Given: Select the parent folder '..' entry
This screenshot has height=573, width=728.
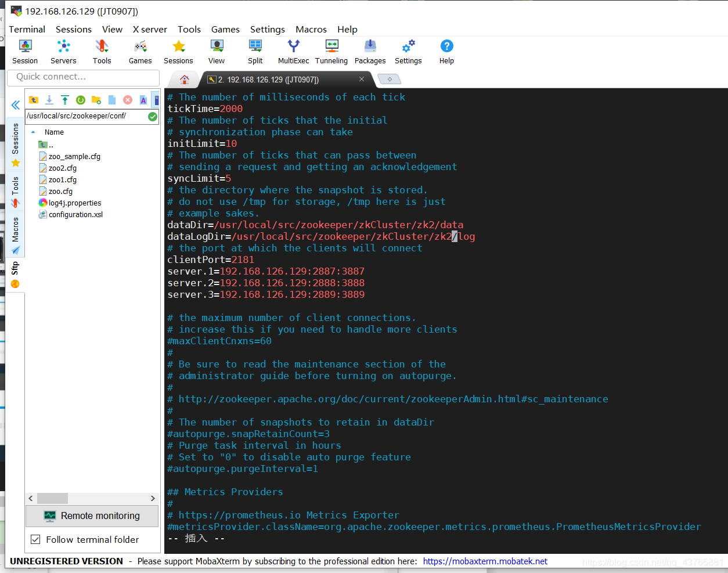Looking at the screenshot, I should (x=46, y=145).
